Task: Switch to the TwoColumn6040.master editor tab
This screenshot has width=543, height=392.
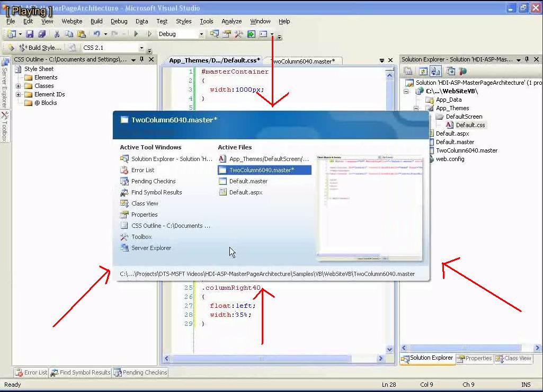Action: click(302, 61)
